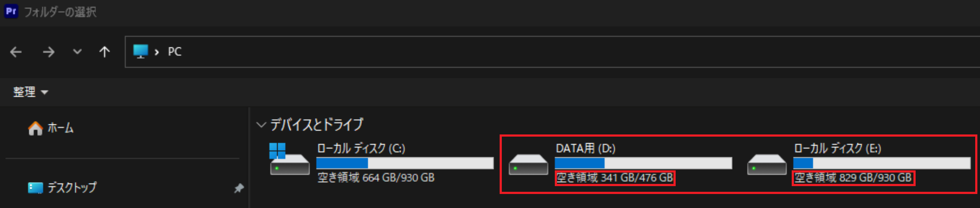The image size is (980, 208).
Task: Click the DATA用 (D:) drive name
Action: click(x=585, y=148)
